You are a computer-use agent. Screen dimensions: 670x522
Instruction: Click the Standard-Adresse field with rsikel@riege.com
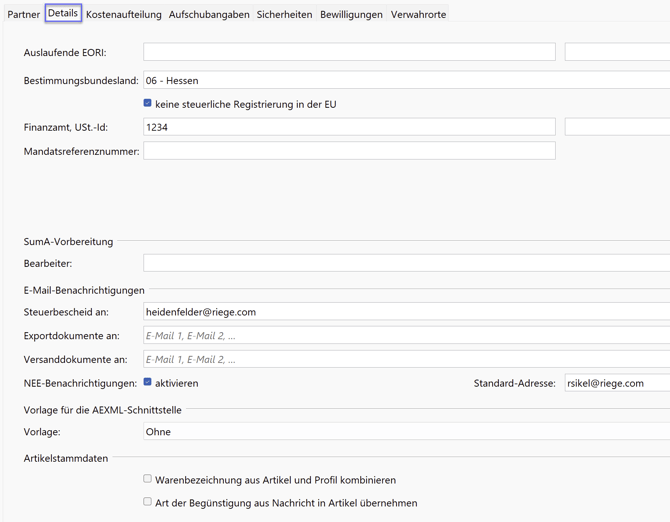coord(616,383)
